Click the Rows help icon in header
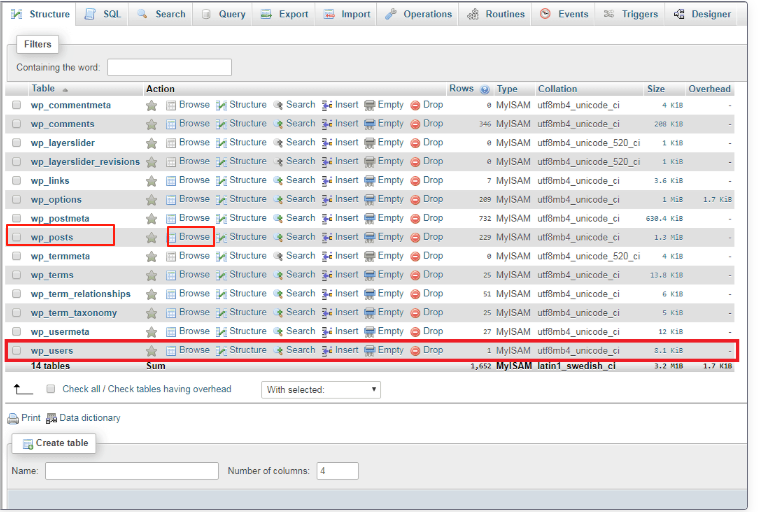760x512 pixels. 485,89
